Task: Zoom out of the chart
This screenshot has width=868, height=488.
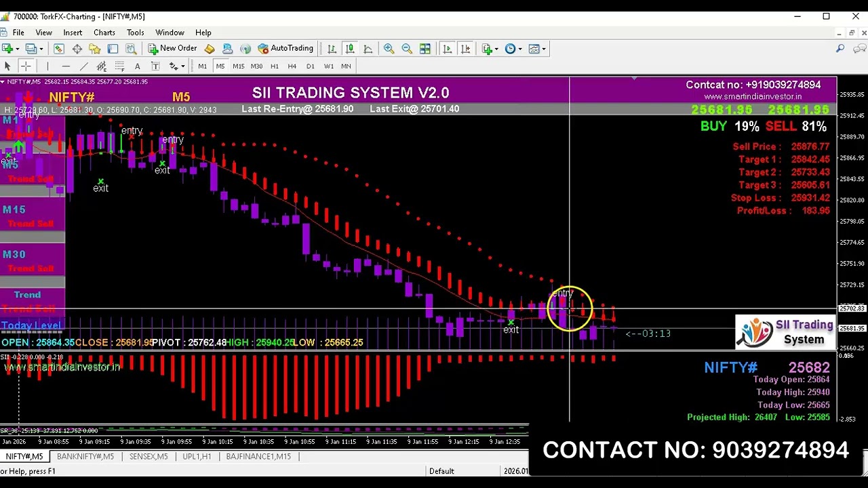Action: point(407,49)
